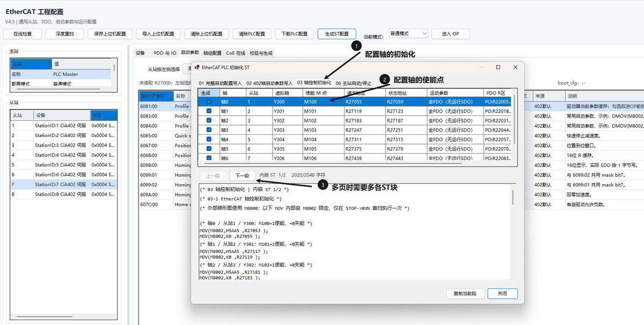Screen dimensions: 644x325
Task: Toggle the 生成 checkbox for 轴1
Action: (x=209, y=111)
